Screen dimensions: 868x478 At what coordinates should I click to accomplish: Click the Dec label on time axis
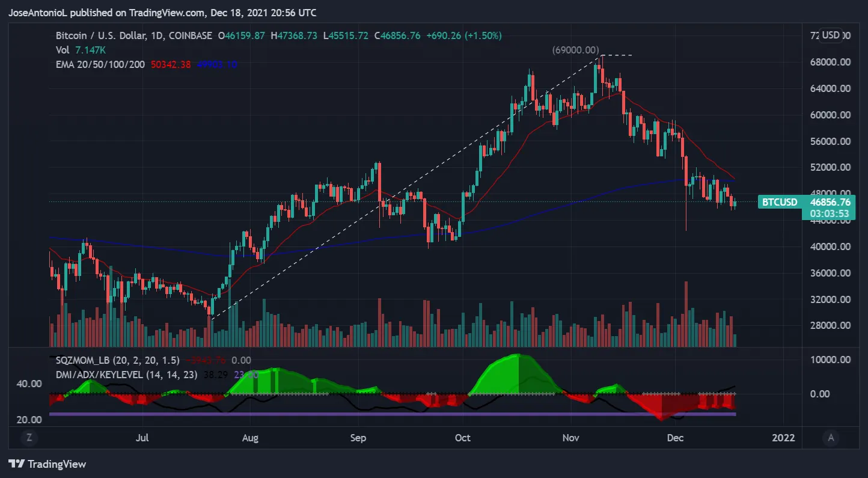tap(676, 438)
